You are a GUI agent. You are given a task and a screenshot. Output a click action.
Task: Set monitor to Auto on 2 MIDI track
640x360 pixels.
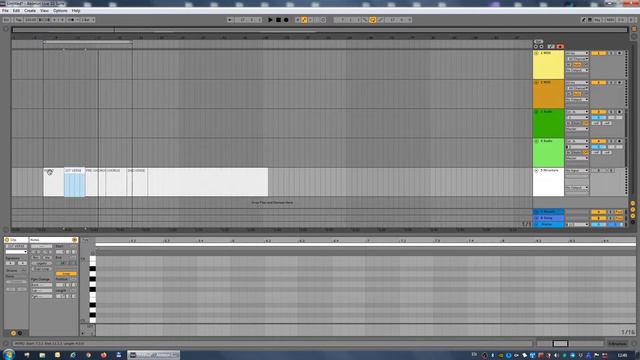tap(577, 94)
